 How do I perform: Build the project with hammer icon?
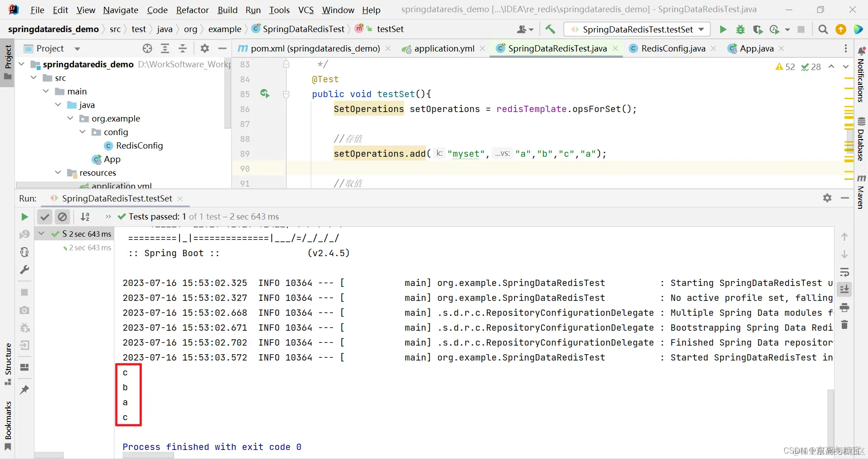550,29
